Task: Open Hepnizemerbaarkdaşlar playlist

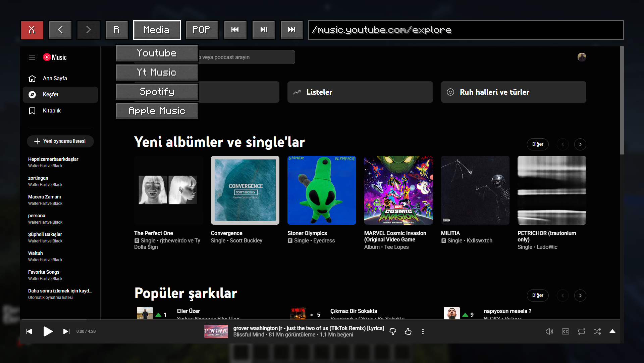Action: tap(60, 162)
